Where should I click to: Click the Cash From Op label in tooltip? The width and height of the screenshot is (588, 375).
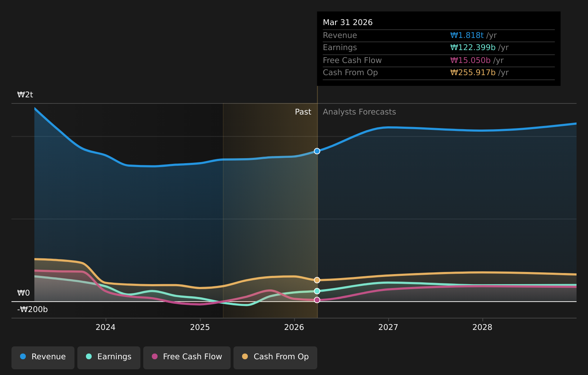click(350, 72)
